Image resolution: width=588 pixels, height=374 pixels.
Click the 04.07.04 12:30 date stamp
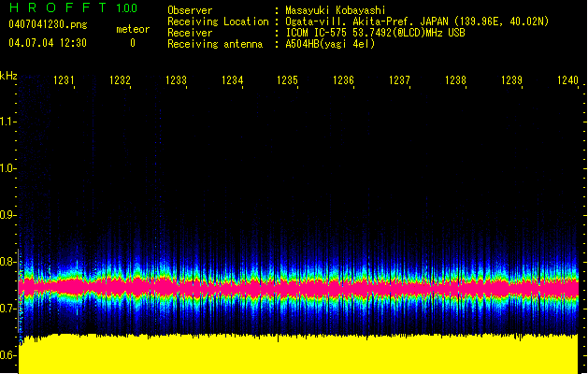47,43
